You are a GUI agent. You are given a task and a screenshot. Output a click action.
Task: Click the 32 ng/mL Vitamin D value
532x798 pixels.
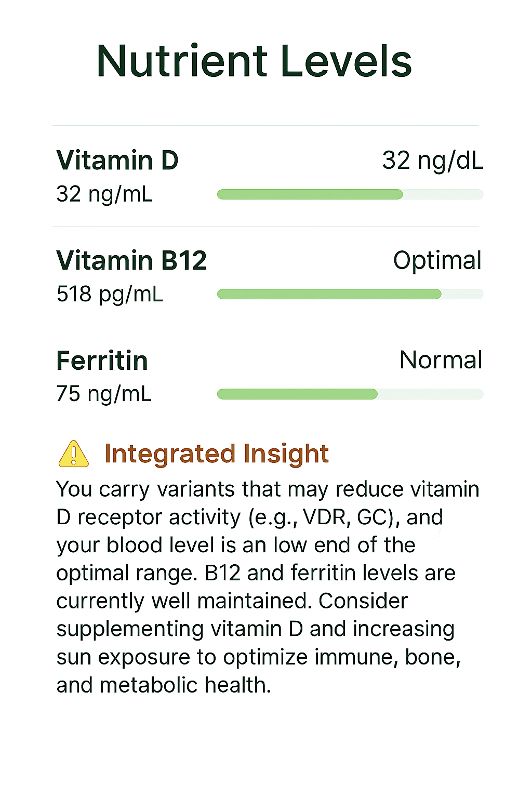(104, 194)
